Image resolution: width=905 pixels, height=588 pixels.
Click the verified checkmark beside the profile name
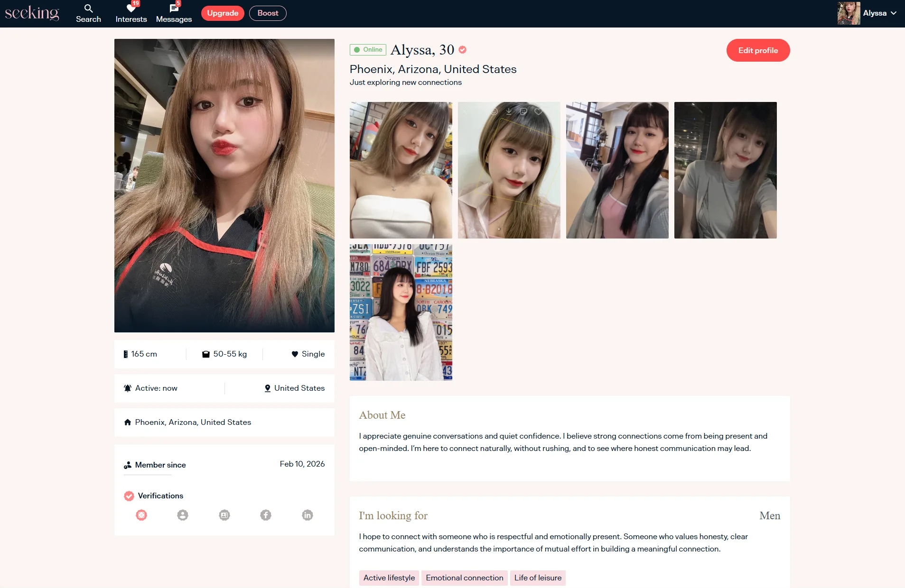[x=463, y=50]
